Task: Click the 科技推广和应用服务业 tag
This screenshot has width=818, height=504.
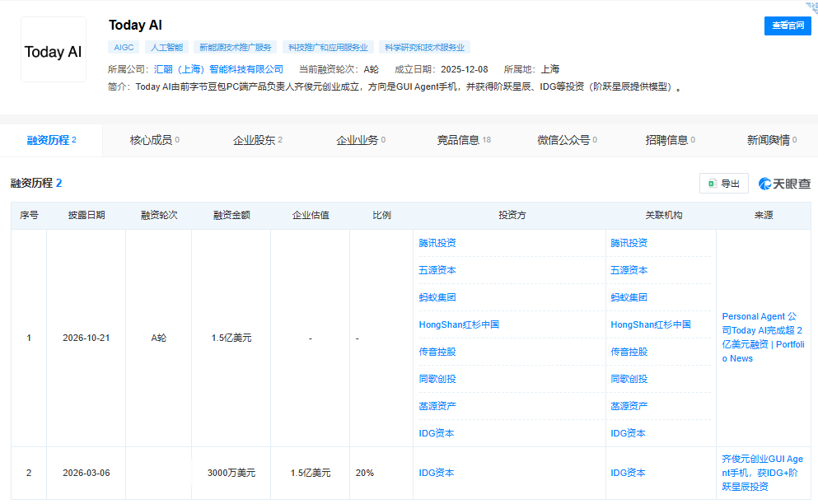Action: tap(328, 48)
